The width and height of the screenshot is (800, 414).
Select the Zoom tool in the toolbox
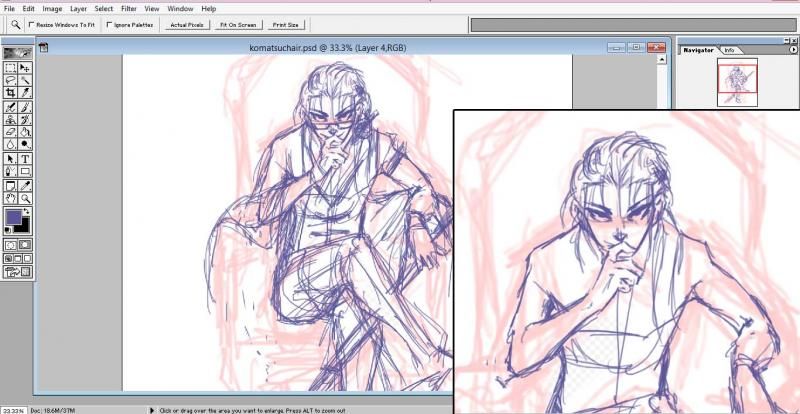click(25, 197)
